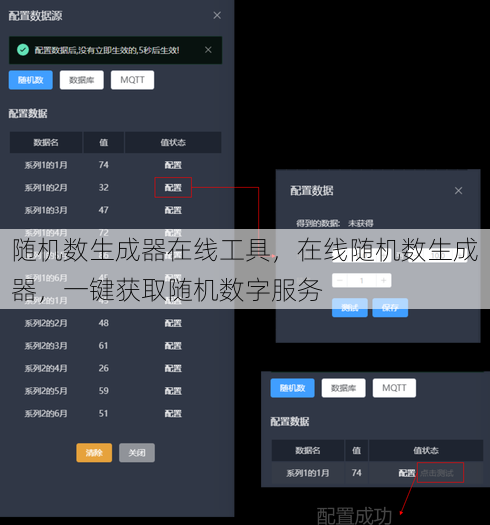Click the 数据名 header in the bottom-right panel
490x525 pixels.
(308, 451)
